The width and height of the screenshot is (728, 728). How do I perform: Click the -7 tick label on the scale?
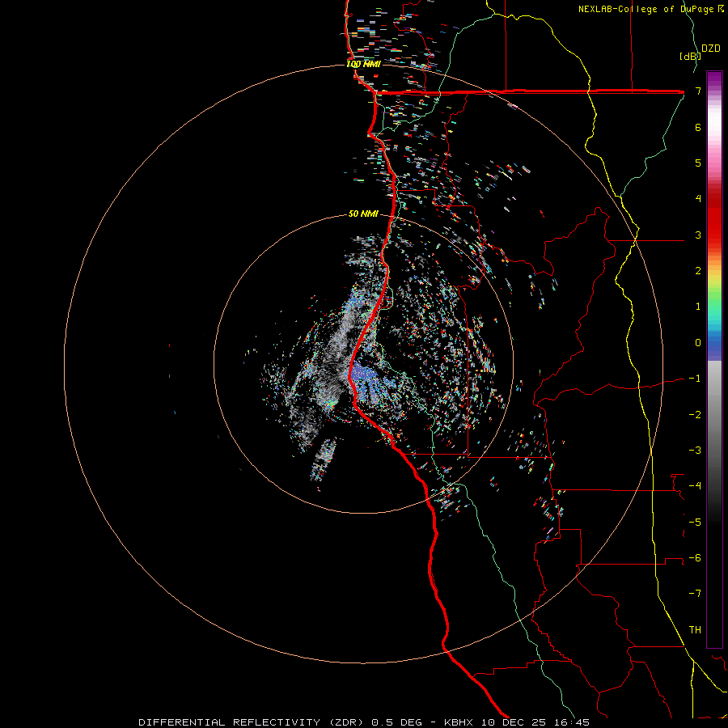695,594
